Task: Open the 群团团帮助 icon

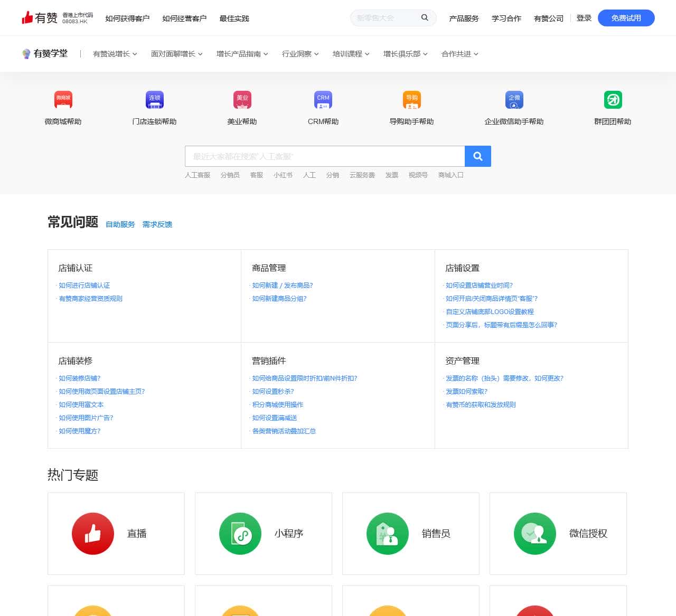Action: point(613,99)
